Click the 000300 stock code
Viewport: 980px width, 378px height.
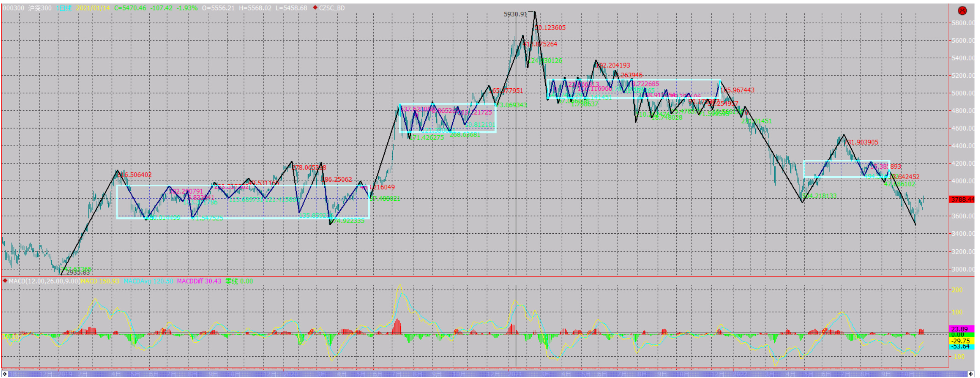[x=14, y=8]
